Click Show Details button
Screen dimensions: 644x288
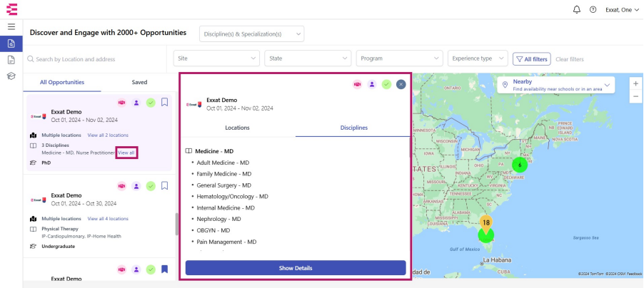click(x=296, y=268)
